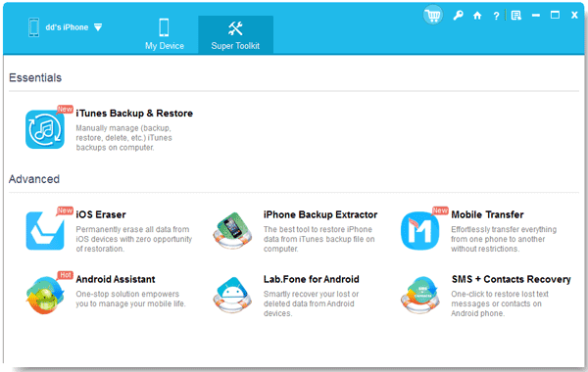This screenshot has width=588, height=372.
Task: Expand the dd's iPhone device dropdown arrow
Action: click(x=98, y=27)
